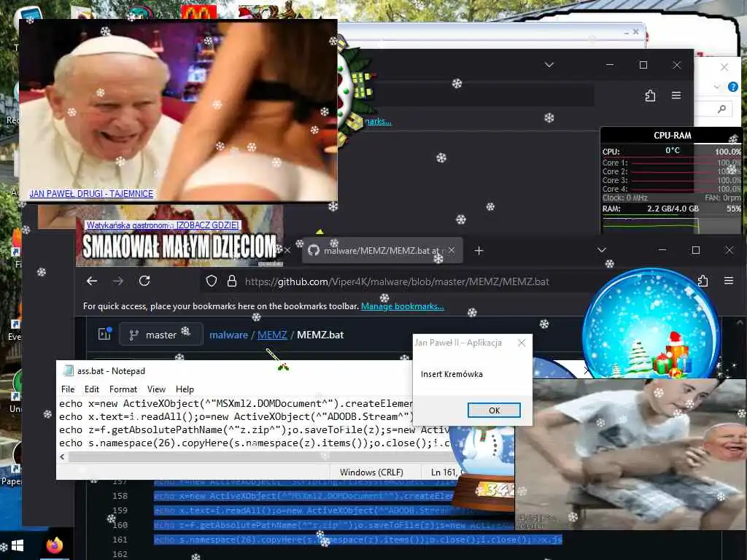Open Notepad View menu

pyautogui.click(x=156, y=389)
